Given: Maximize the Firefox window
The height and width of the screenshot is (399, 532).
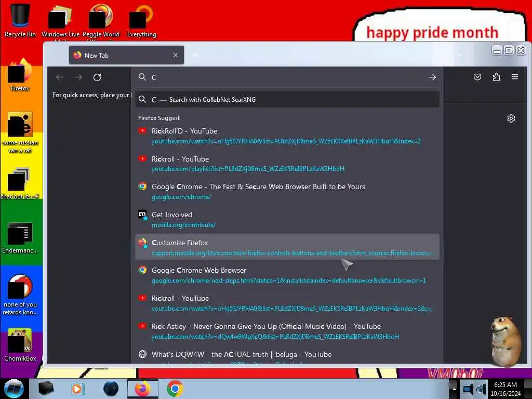Looking at the screenshot, I should pos(509,50).
